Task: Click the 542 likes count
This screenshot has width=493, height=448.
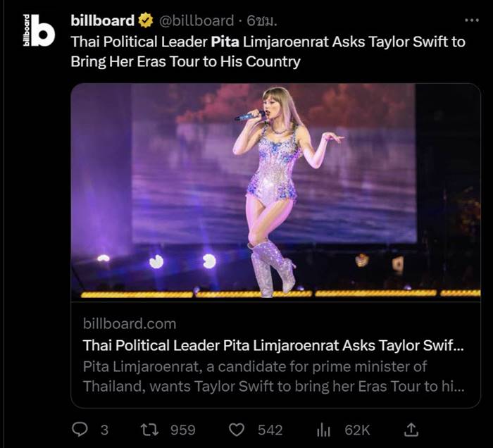Action: pos(270,430)
